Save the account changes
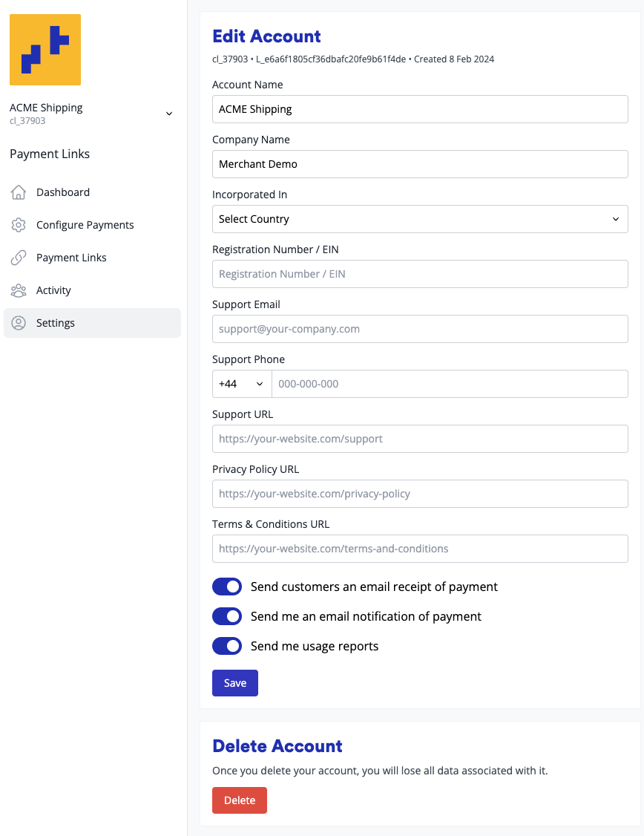This screenshot has width=644, height=836. click(234, 683)
